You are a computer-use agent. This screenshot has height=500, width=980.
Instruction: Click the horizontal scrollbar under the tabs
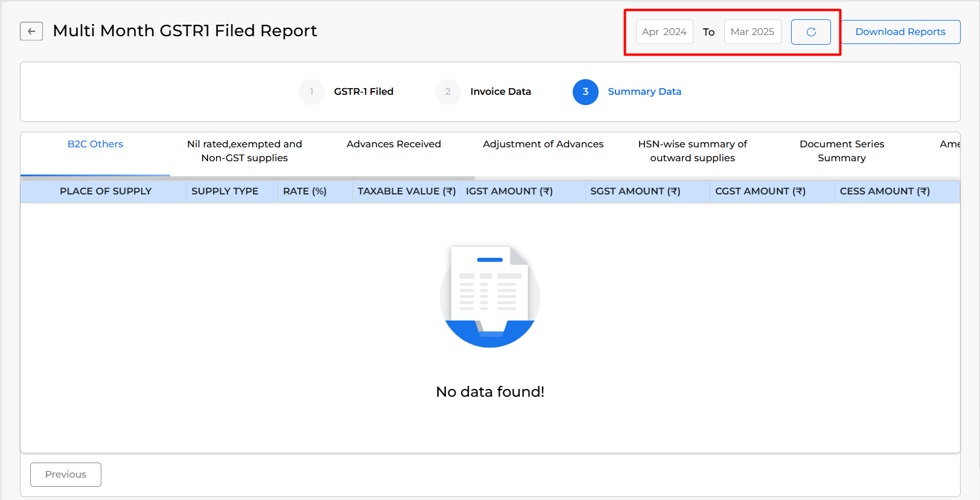point(247,178)
